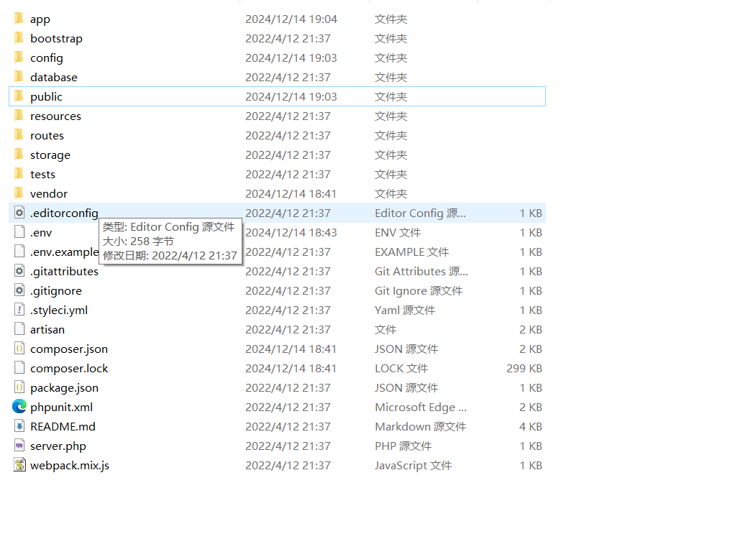Click the routes folder name
Screen dimensions: 756x534
[47, 135]
